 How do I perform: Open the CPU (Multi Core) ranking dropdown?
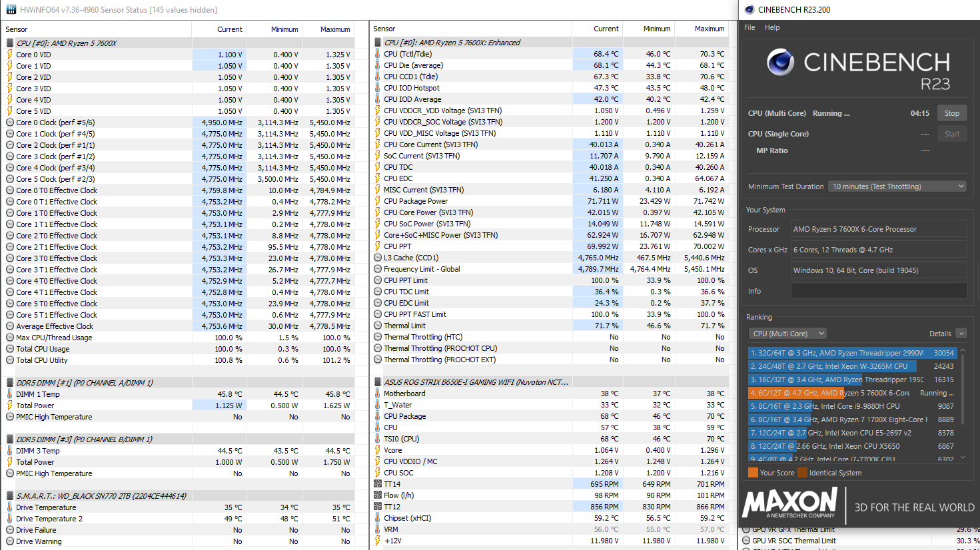click(x=787, y=334)
